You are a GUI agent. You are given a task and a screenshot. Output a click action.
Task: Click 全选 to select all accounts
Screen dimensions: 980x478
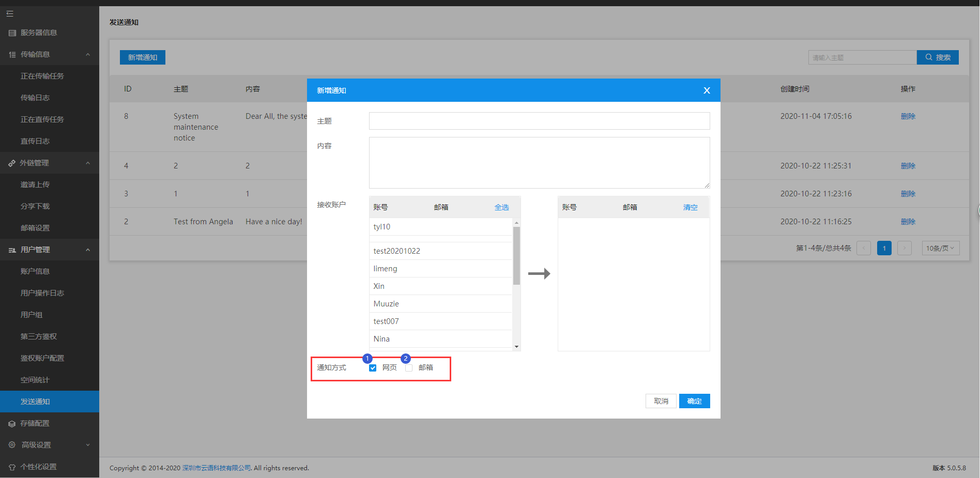[501, 208]
